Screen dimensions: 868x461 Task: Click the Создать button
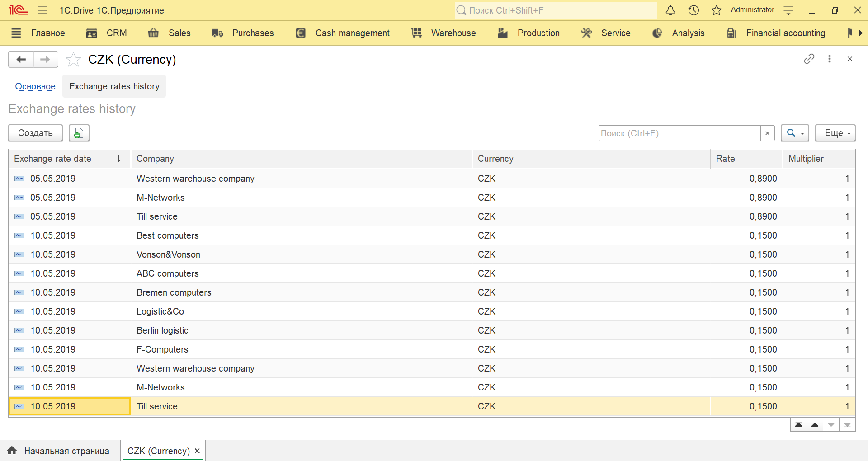pos(35,133)
